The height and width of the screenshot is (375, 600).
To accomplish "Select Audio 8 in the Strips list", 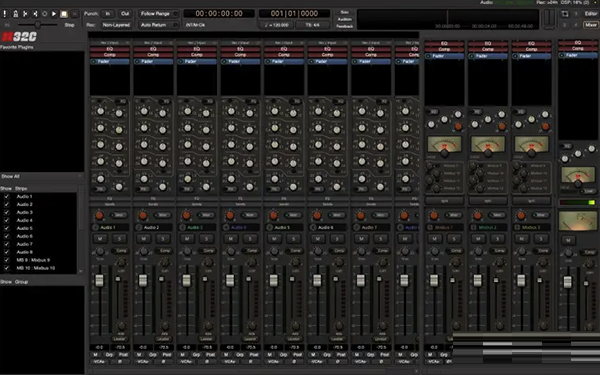I will pyautogui.click(x=24, y=252).
